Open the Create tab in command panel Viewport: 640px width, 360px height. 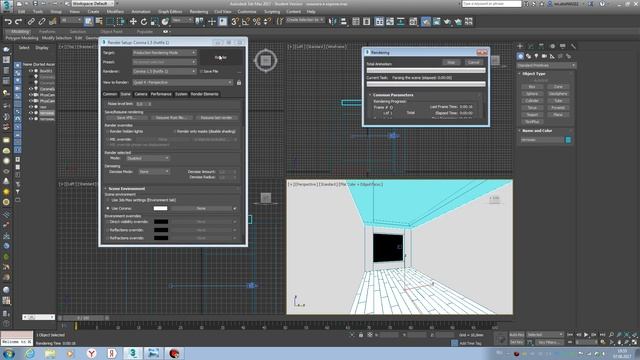pyautogui.click(x=520, y=46)
